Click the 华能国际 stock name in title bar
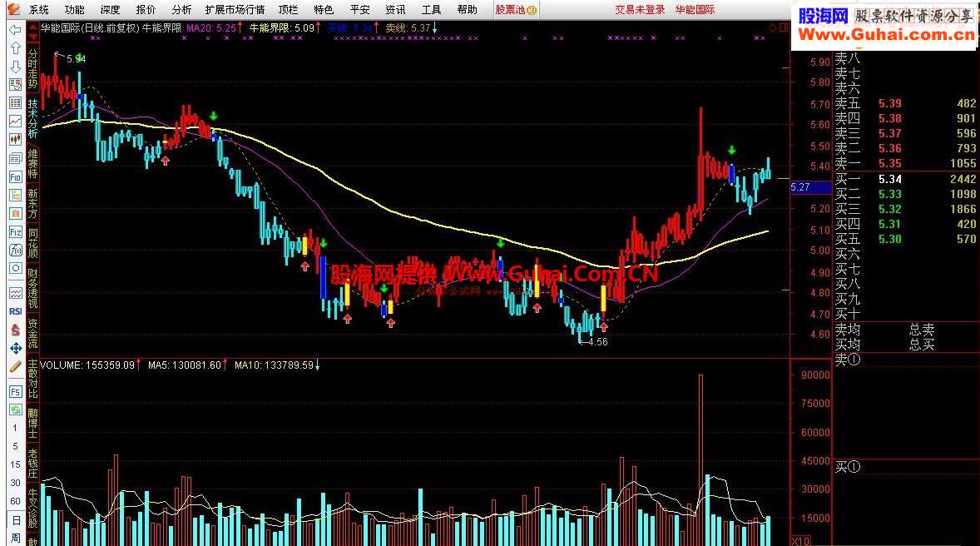This screenshot has height=546, width=980. pyautogui.click(x=695, y=9)
